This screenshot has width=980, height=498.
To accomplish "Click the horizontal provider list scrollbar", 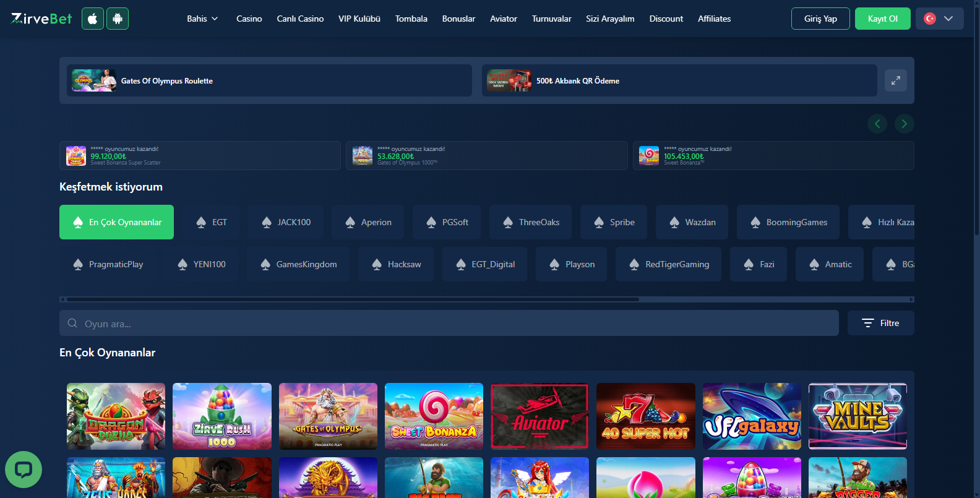I will click(353, 299).
